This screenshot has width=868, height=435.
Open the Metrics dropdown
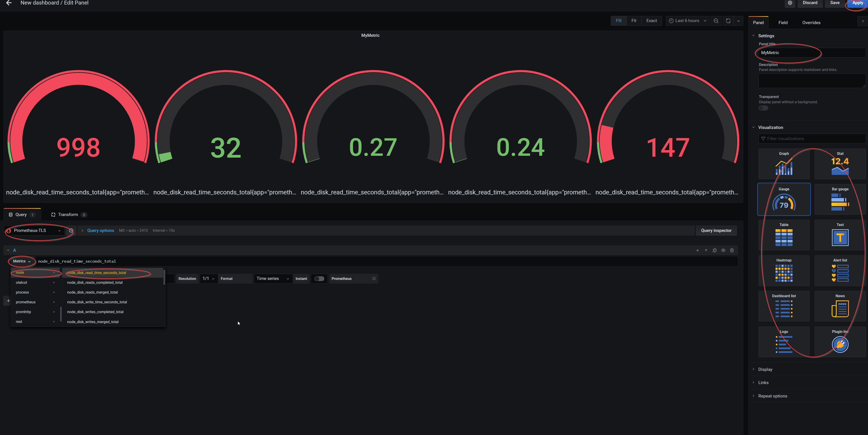pos(22,261)
